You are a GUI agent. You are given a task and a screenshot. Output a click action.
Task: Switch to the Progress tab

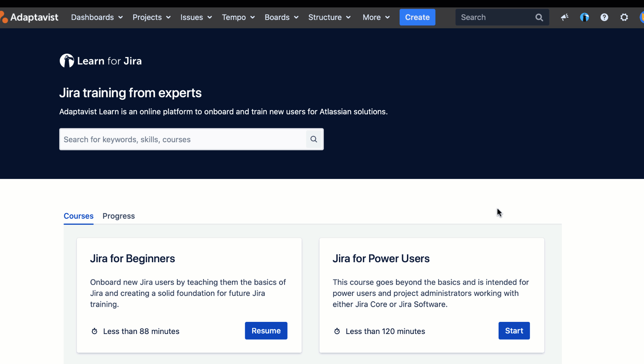point(118,216)
